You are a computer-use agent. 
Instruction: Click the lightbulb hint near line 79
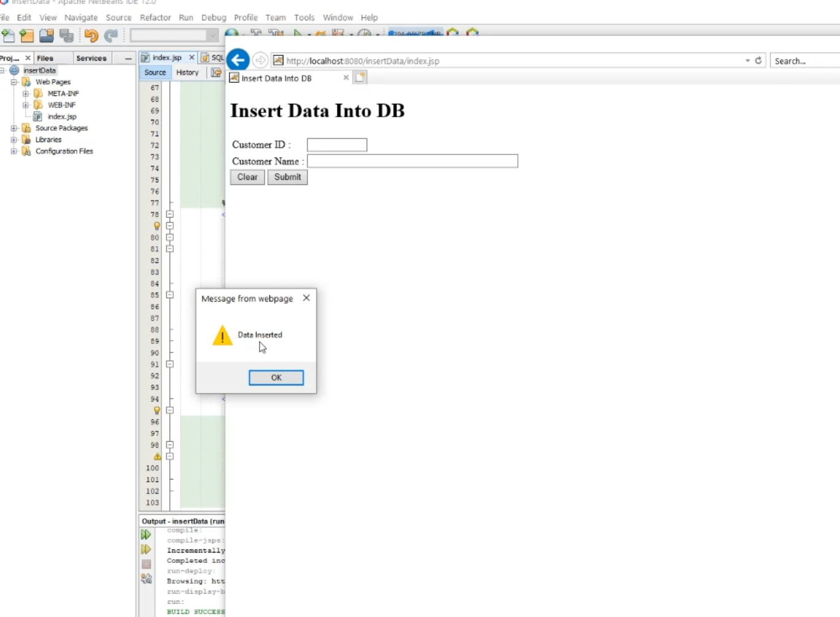coord(156,226)
